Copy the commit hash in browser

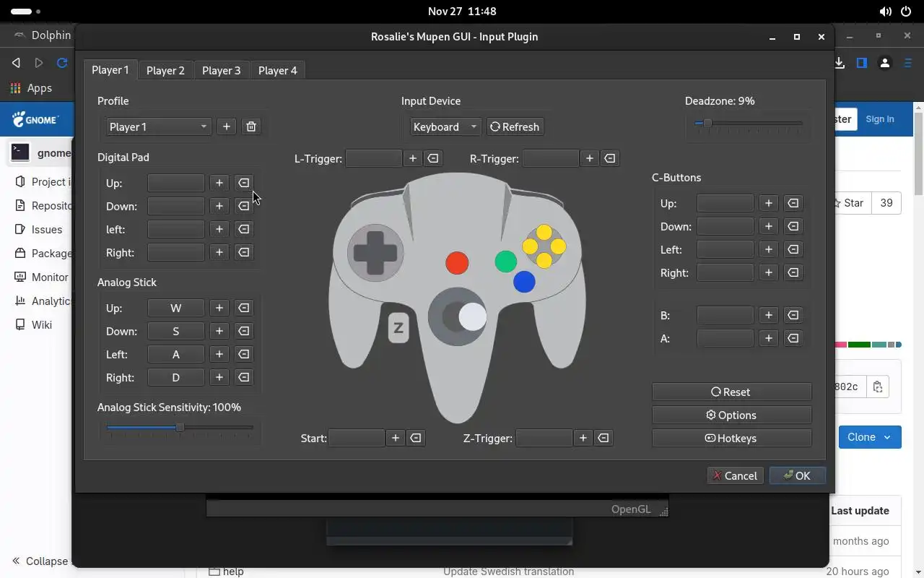(878, 387)
